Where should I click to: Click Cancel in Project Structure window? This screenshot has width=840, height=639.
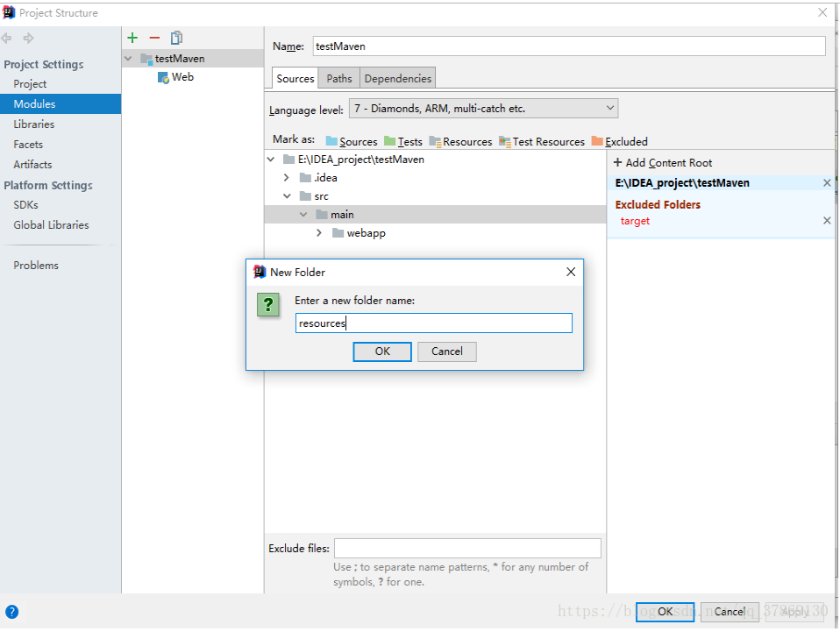coord(730,612)
